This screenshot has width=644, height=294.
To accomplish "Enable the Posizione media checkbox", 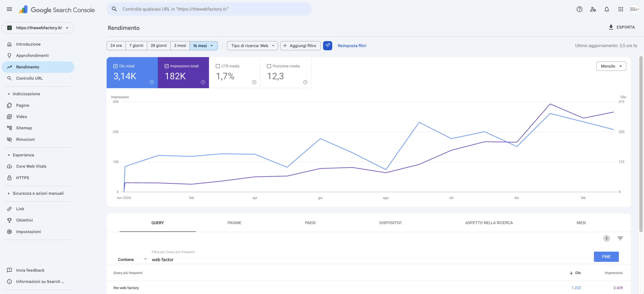I will [x=269, y=66].
